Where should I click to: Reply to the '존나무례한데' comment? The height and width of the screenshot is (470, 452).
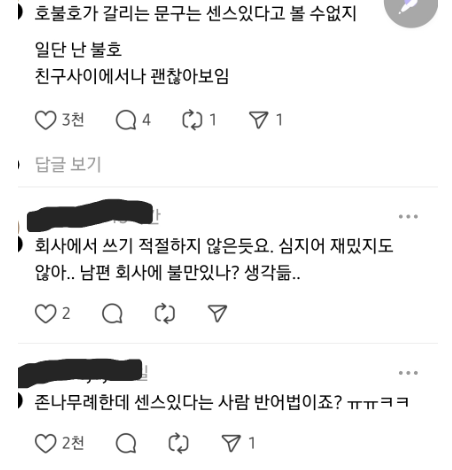[x=126, y=443]
